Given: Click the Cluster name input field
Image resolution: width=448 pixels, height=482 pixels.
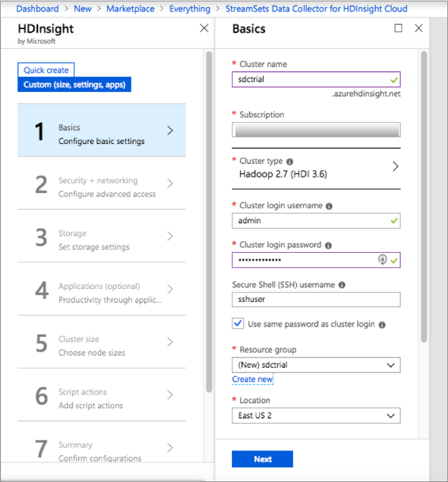Looking at the screenshot, I should coord(309,79).
